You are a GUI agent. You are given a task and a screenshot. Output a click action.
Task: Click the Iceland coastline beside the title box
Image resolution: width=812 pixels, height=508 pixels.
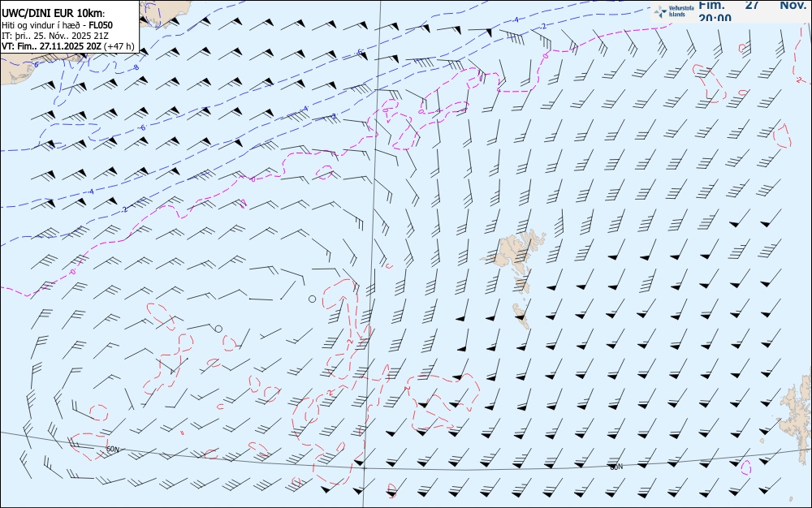(x=166, y=13)
